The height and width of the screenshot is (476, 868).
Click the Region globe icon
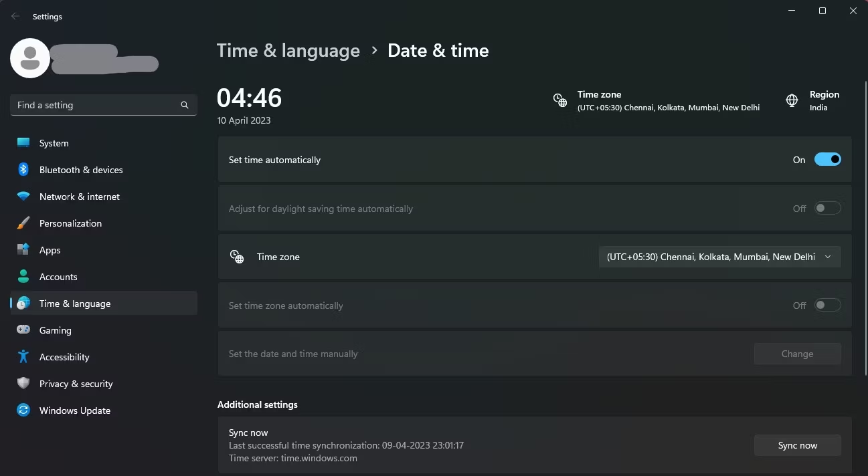coord(792,100)
